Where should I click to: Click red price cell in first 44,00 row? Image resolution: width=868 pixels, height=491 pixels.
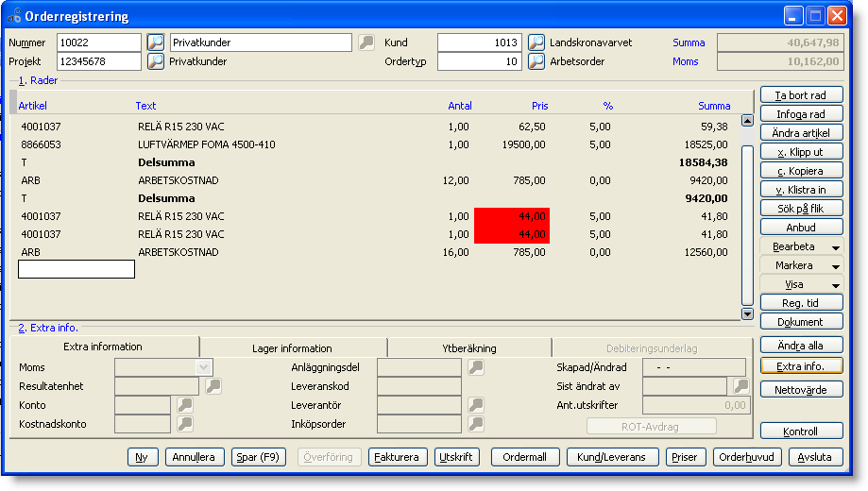pyautogui.click(x=512, y=216)
